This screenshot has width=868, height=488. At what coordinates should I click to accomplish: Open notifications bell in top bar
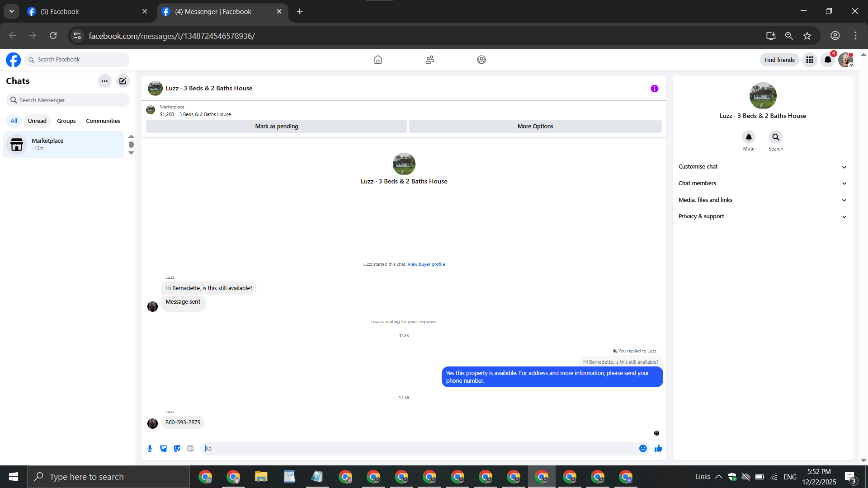pyautogui.click(x=828, y=60)
